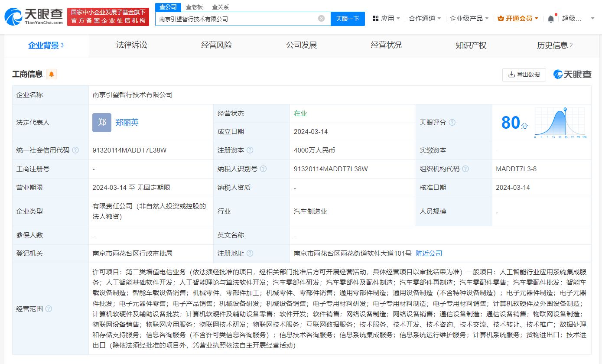Click the TianYanCha logo in header
The width and height of the screenshot is (602, 364).
(33, 16)
